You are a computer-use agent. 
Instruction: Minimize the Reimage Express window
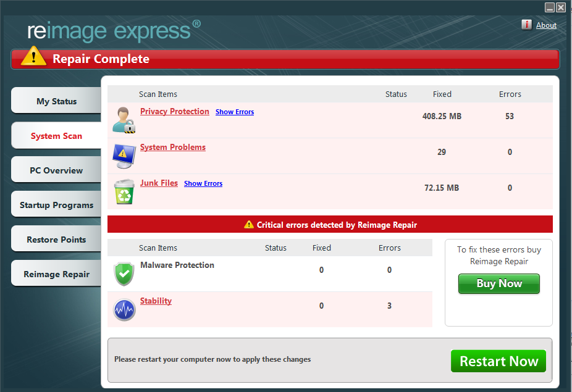click(550, 7)
